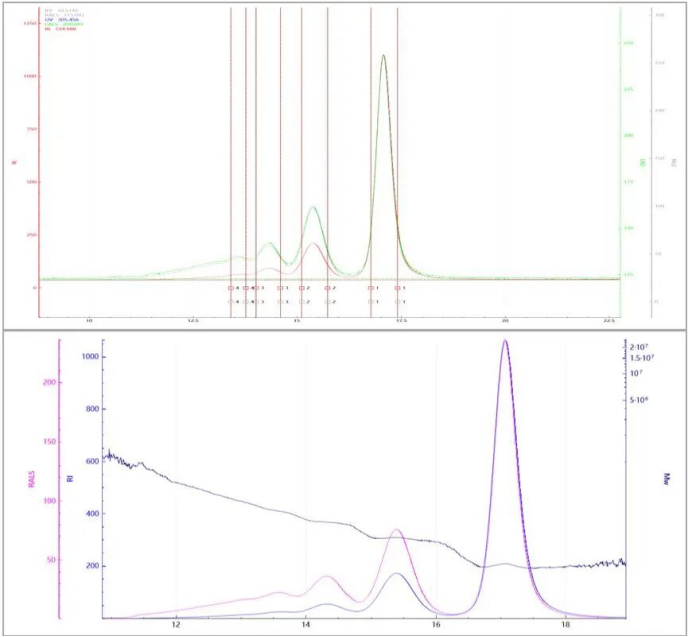Click the green right-hand axis title of the upper chart

(640, 162)
